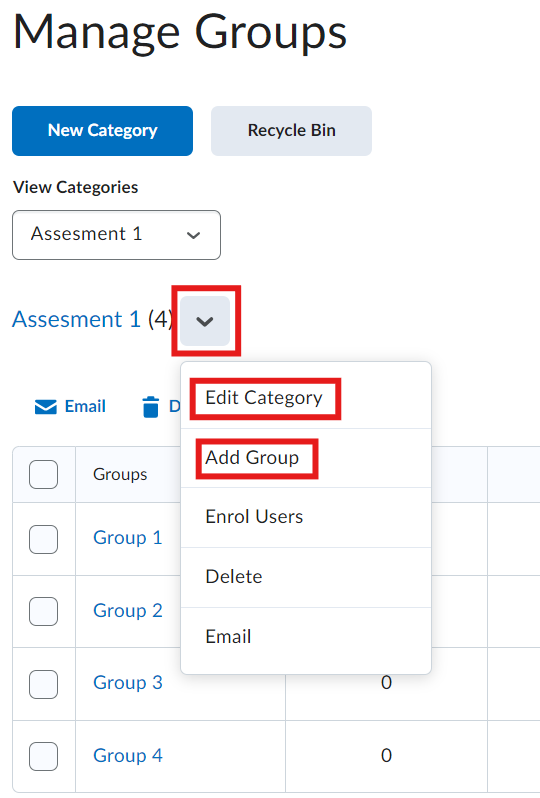This screenshot has height=798, width=540.
Task: Open the Recycle Bin
Action: tap(291, 131)
